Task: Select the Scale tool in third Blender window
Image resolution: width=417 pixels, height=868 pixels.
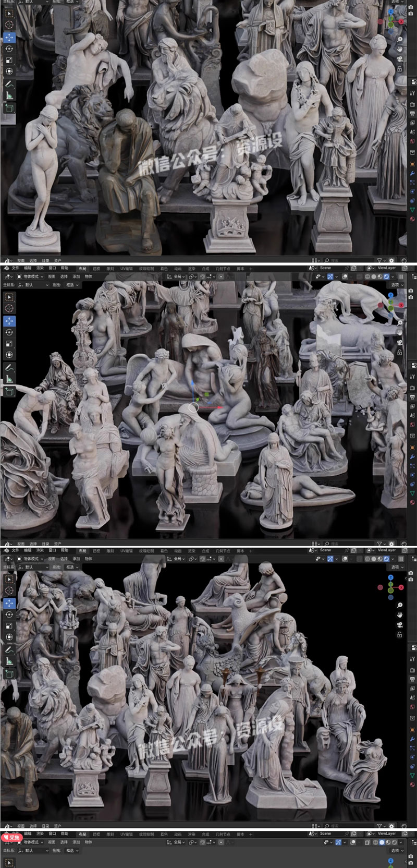Action: coord(9,625)
